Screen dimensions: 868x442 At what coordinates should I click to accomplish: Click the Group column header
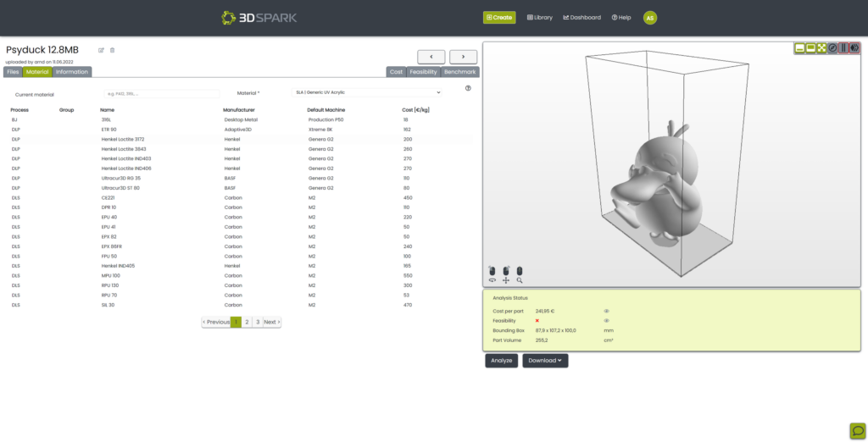pos(66,110)
